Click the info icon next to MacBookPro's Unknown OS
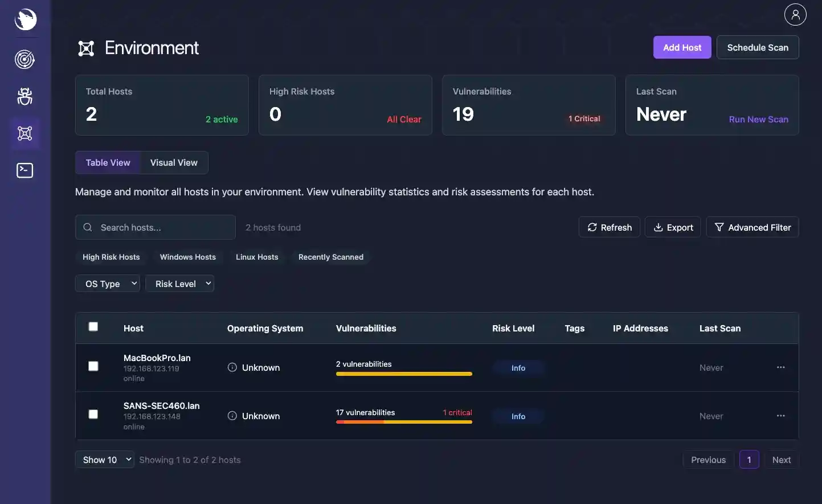Viewport: 822px width, 504px height. (232, 367)
